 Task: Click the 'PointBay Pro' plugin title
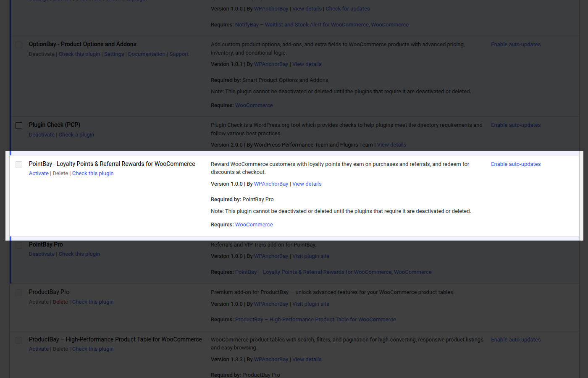tap(46, 244)
